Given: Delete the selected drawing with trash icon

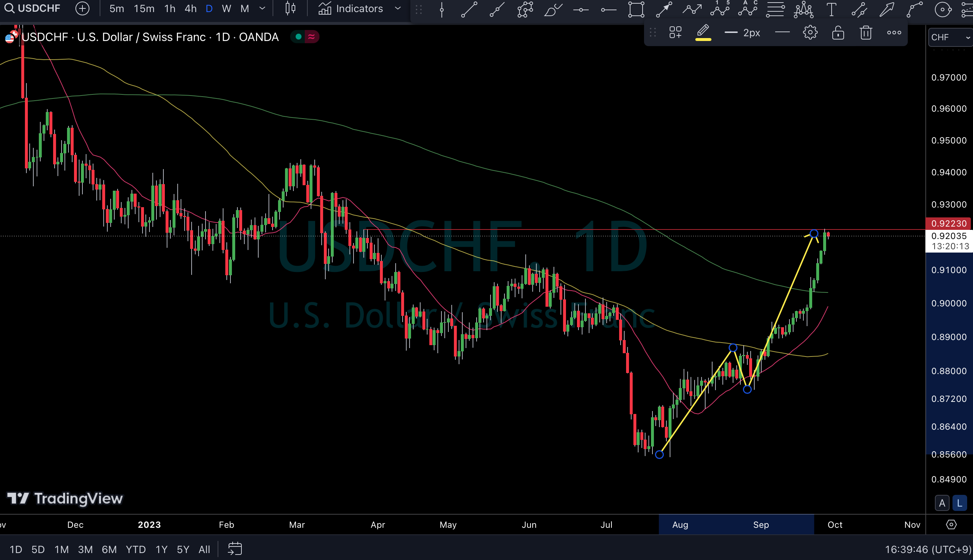Looking at the screenshot, I should (x=866, y=33).
